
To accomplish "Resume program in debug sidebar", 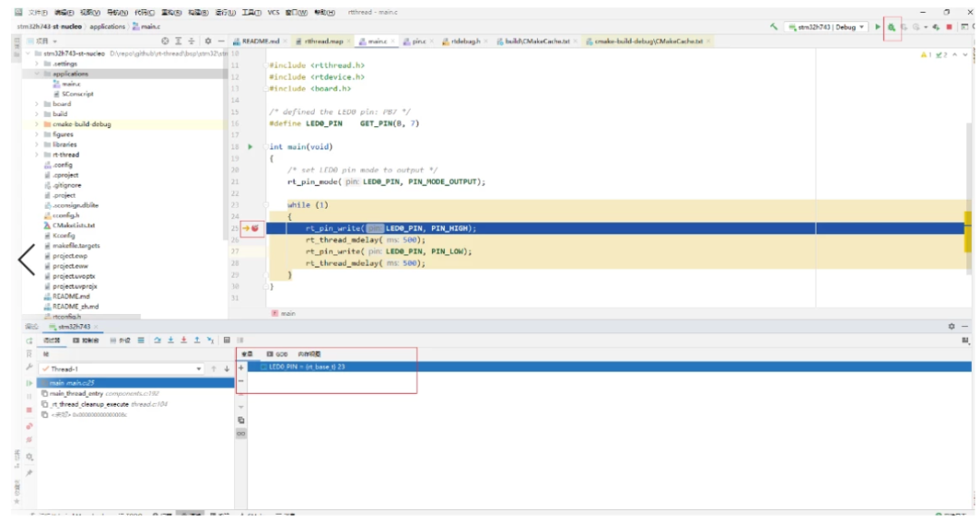I will pyautogui.click(x=30, y=383).
